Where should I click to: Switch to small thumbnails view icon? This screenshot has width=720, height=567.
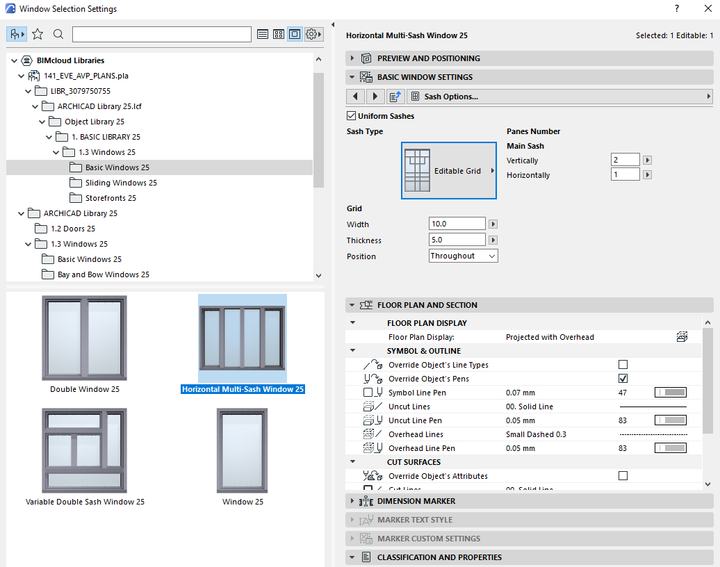pos(279,34)
